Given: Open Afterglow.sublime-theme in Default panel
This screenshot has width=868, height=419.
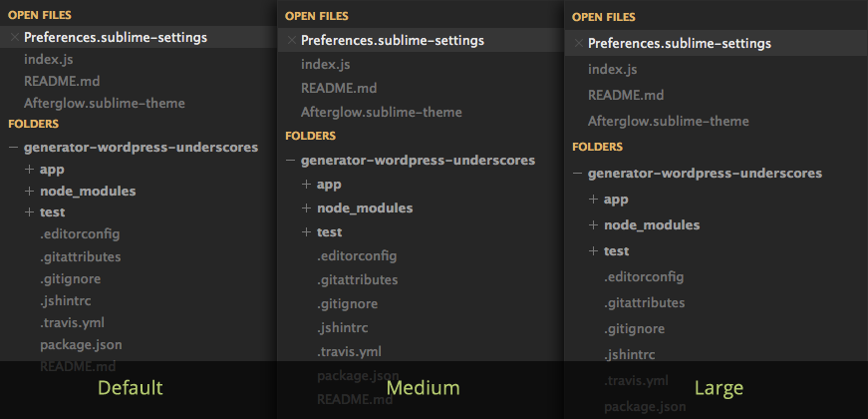Looking at the screenshot, I should (105, 103).
